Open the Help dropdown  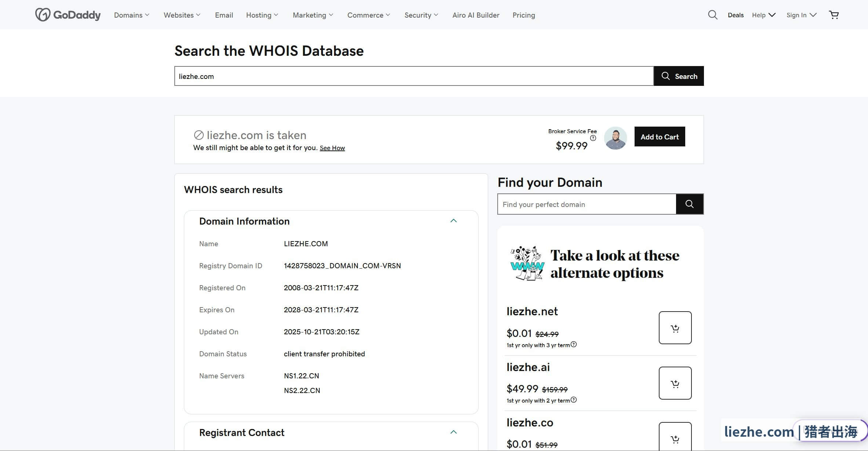pos(763,15)
